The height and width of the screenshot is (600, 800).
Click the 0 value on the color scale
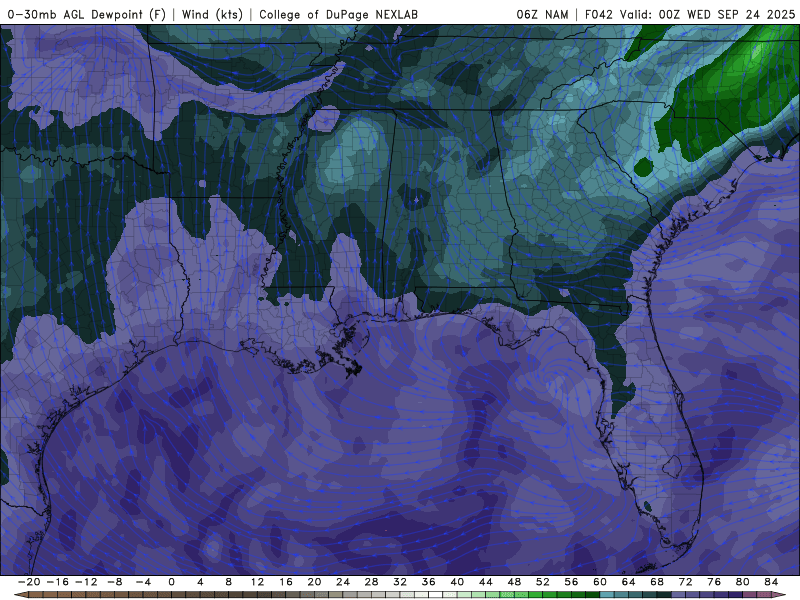(171, 582)
